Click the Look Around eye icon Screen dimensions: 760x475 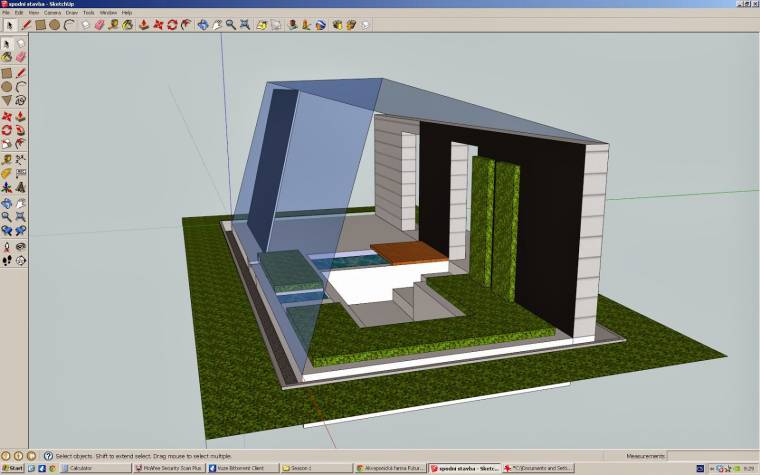pyautogui.click(x=21, y=245)
